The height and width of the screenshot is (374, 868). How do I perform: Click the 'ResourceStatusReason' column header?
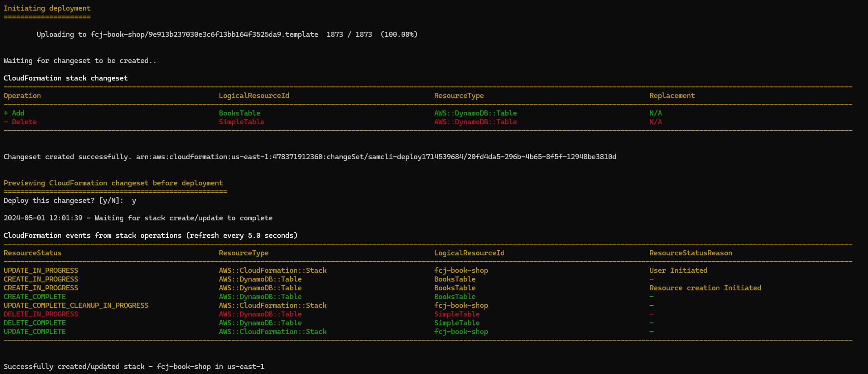point(691,253)
